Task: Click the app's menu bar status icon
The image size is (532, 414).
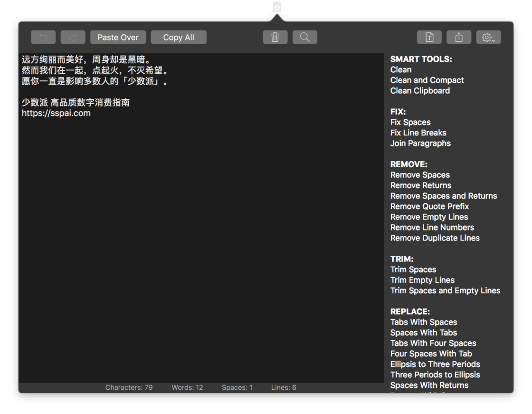Action: (x=277, y=6)
